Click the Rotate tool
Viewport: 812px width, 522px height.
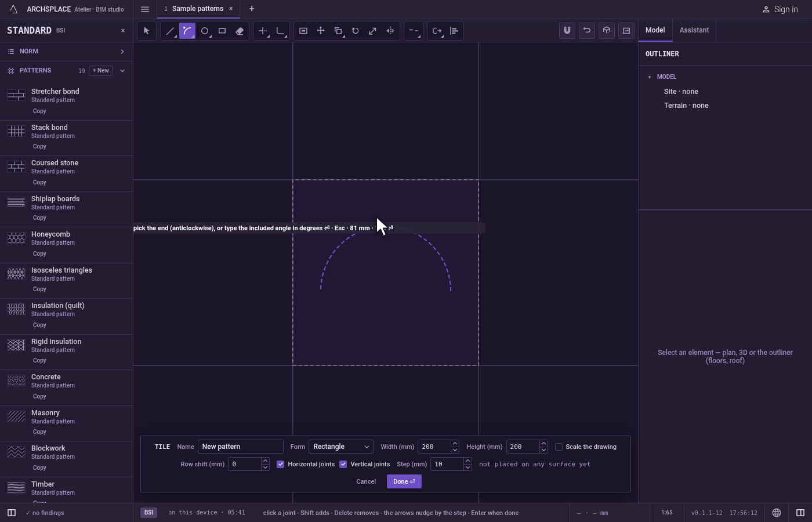click(x=356, y=31)
